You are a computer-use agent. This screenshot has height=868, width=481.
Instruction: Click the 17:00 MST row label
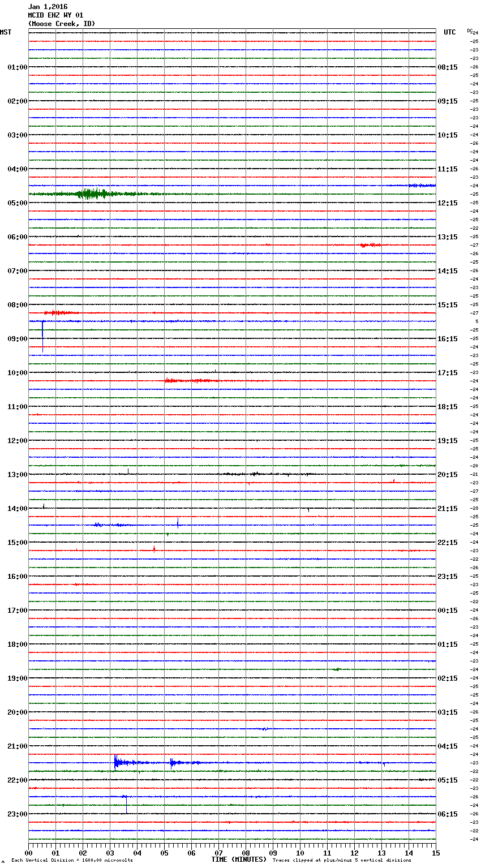pos(17,611)
